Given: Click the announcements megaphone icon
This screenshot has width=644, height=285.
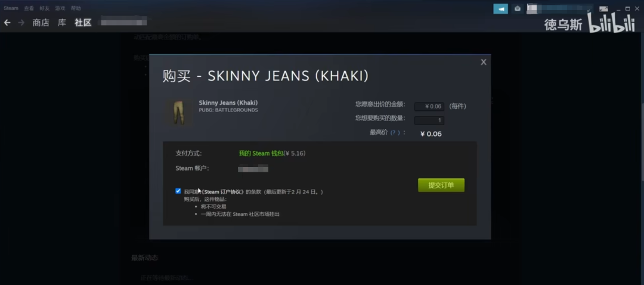Looking at the screenshot, I should (x=500, y=8).
